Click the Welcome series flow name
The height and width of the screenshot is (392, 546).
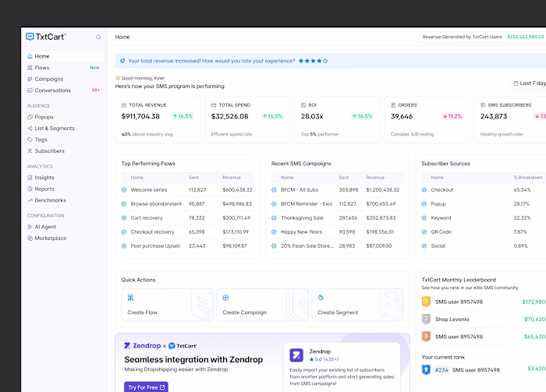pos(149,190)
